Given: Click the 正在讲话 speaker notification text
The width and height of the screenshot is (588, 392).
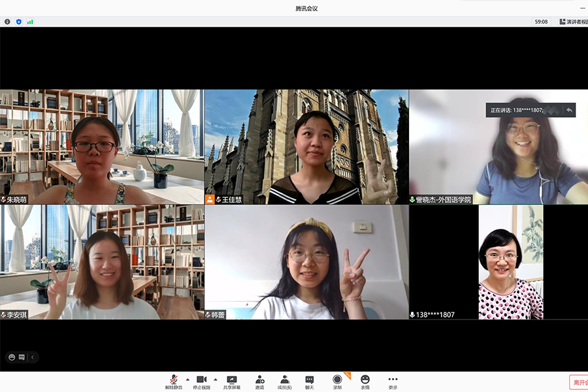Looking at the screenshot, I should (x=517, y=110).
